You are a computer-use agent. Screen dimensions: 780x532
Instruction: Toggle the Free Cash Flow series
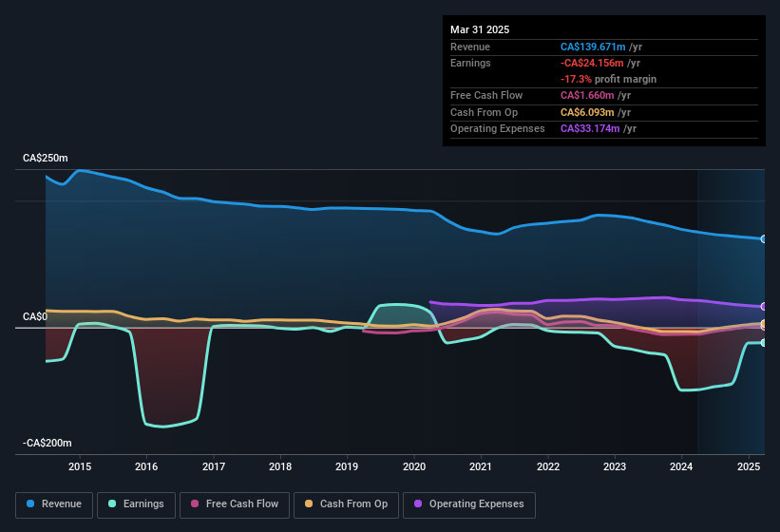pos(235,504)
